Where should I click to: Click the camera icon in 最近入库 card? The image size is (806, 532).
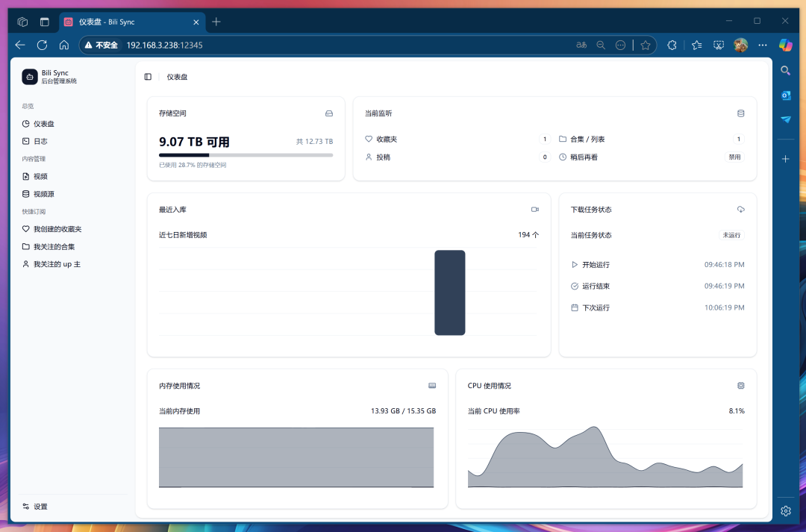pyautogui.click(x=534, y=209)
